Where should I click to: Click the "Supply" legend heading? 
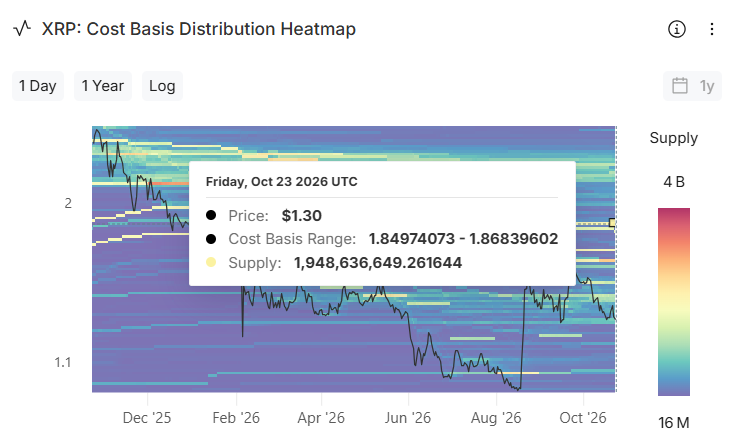pyautogui.click(x=674, y=138)
